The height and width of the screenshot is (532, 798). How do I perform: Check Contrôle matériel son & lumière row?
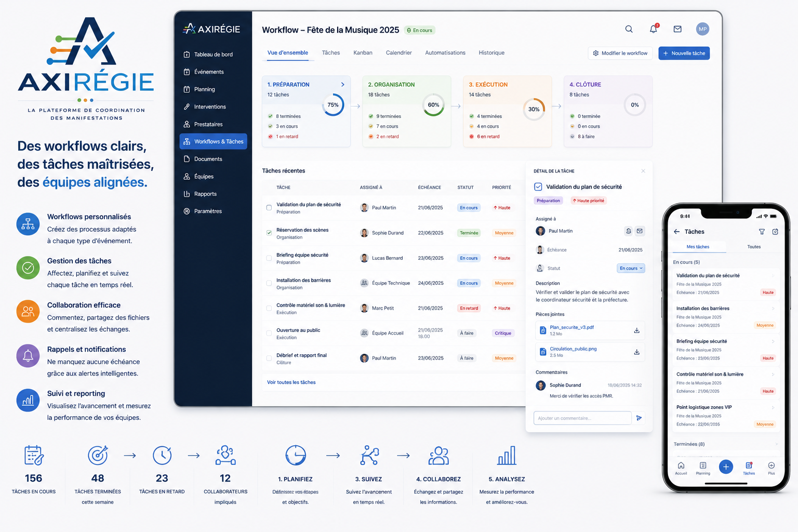269,308
